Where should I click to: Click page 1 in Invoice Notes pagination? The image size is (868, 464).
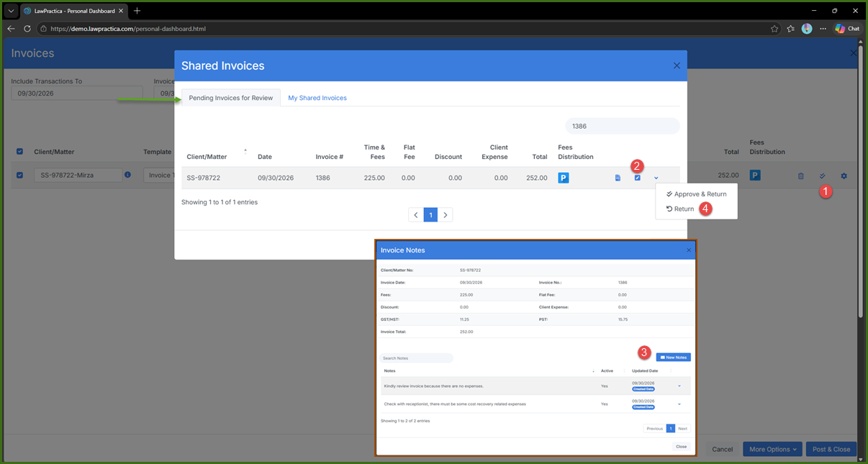[x=670, y=428]
